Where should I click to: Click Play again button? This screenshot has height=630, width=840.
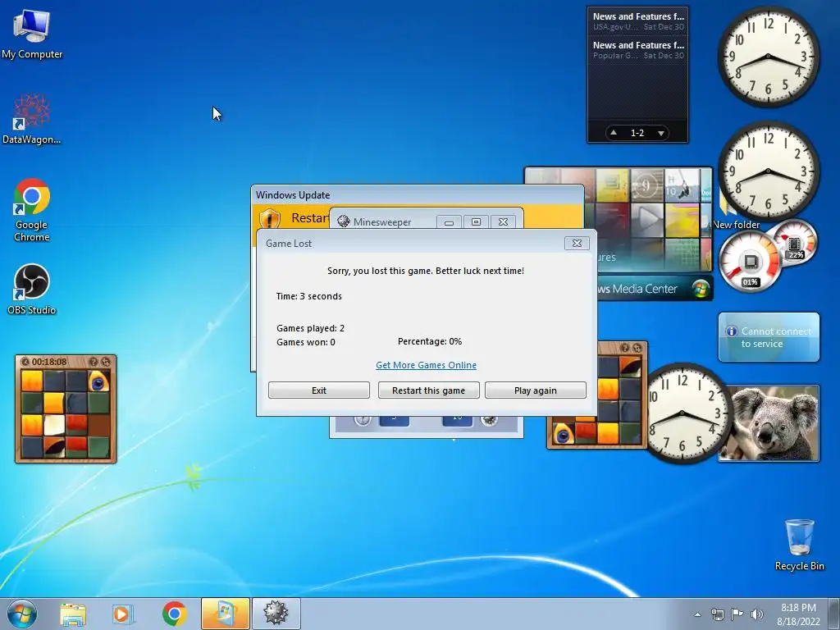tap(535, 390)
